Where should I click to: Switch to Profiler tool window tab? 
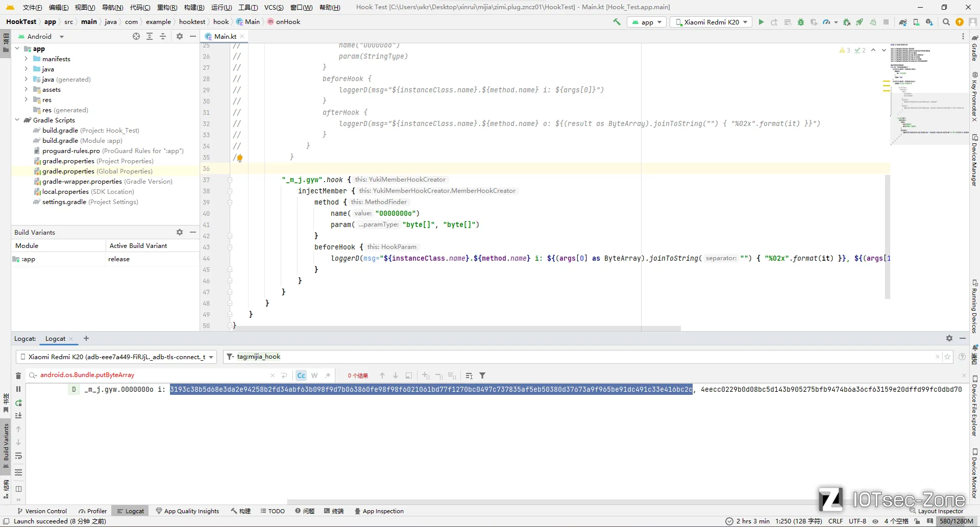click(92, 511)
